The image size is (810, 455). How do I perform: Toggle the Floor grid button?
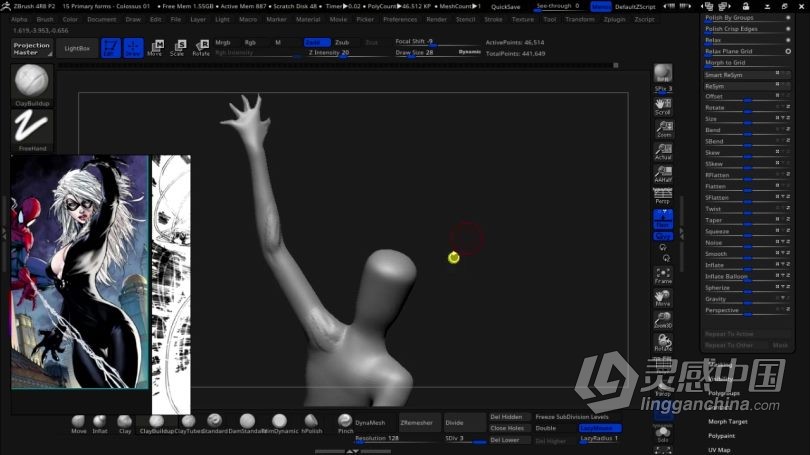pos(663,219)
